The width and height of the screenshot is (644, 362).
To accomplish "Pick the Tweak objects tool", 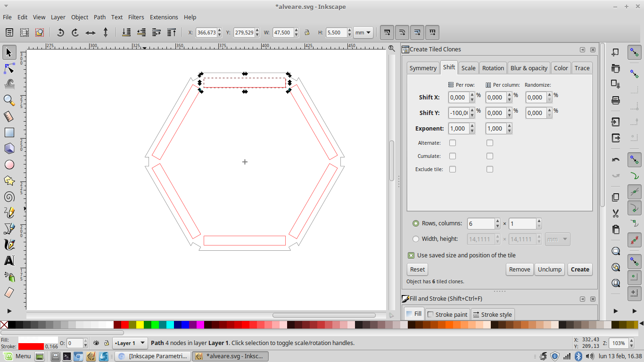I will tap(9, 84).
